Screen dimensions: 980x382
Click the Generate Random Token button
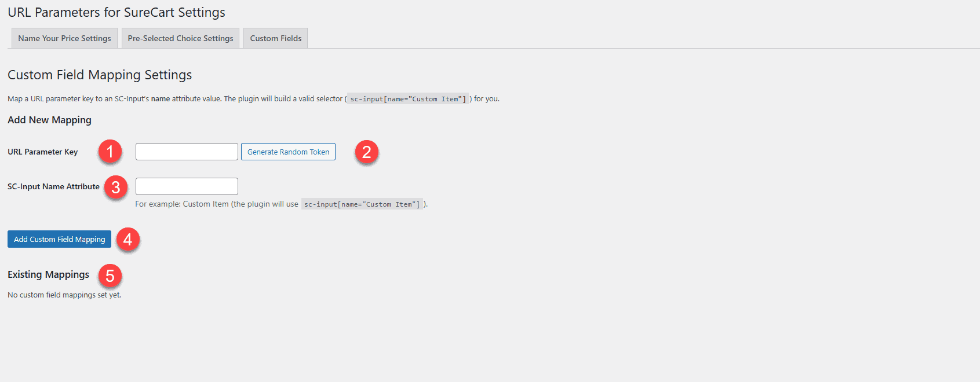tap(288, 152)
